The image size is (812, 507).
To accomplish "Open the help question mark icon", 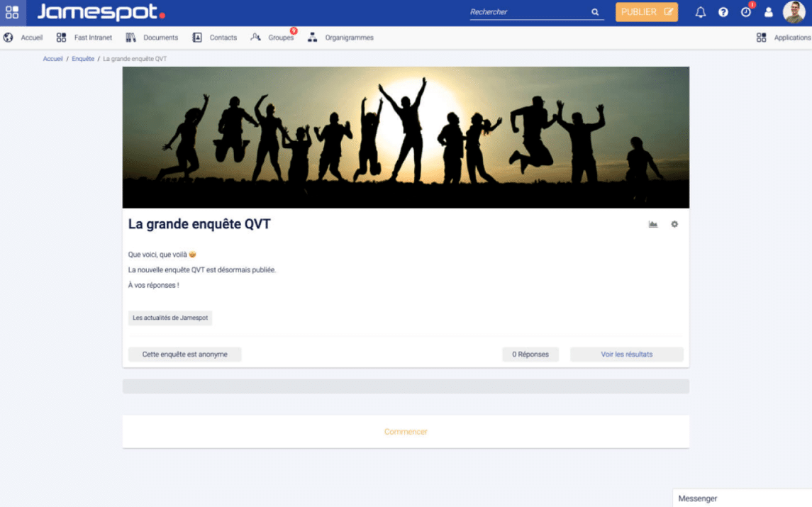I will tap(723, 12).
